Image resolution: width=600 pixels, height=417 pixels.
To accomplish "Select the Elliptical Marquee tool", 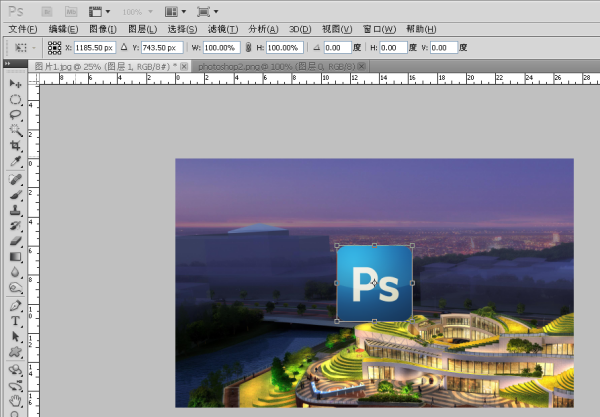I will [15, 99].
